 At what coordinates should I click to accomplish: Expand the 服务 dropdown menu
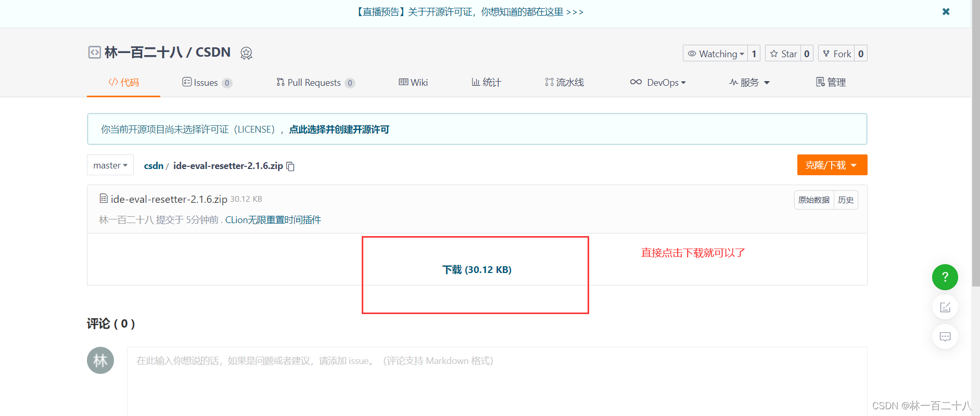click(749, 82)
